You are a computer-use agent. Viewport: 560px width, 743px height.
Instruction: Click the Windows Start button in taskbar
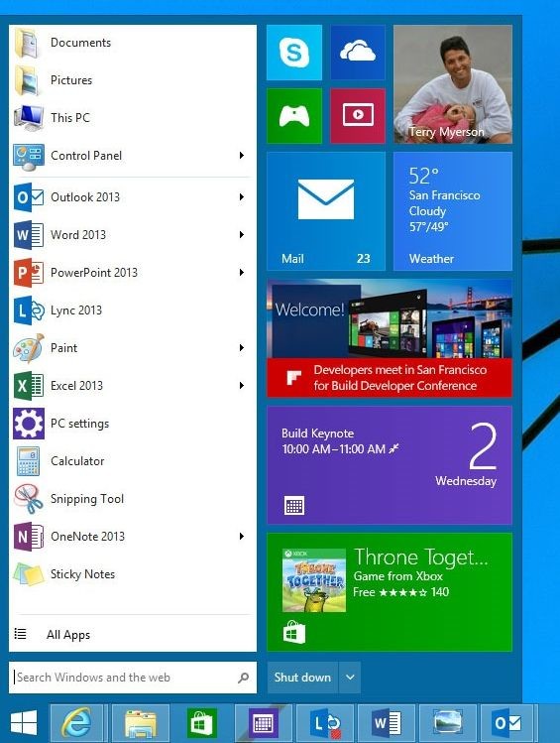[24, 722]
